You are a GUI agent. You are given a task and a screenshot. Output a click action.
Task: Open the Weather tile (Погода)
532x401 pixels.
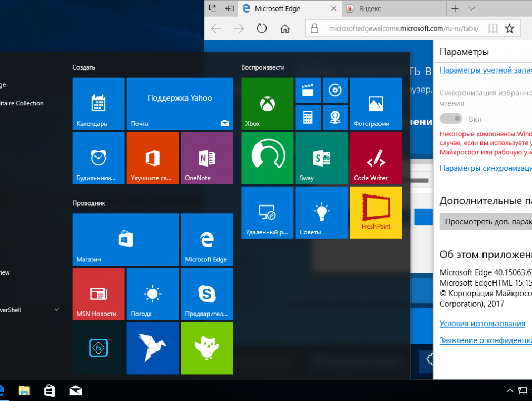pyautogui.click(x=153, y=294)
